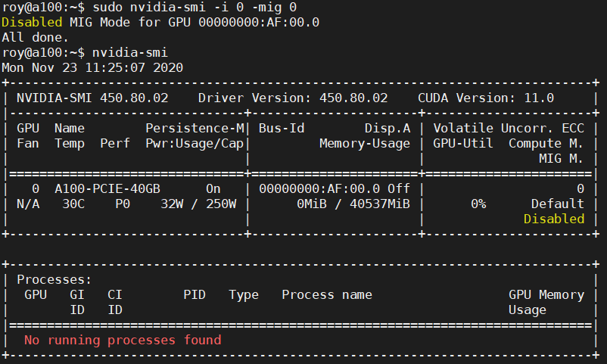The height and width of the screenshot is (364, 607).
Task: Click the 'NVIDIA-SMI 450.80.02' header text
Action: click(x=92, y=98)
